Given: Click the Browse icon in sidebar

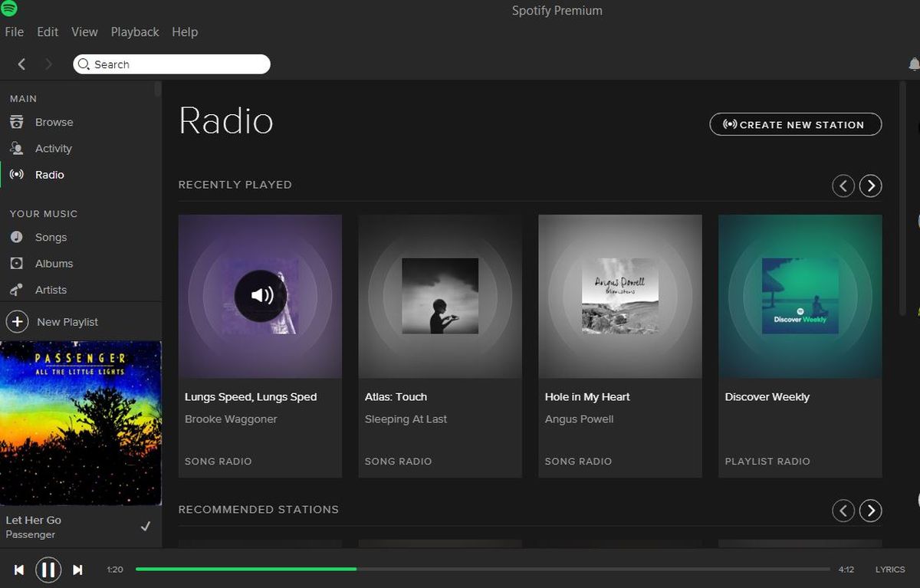Looking at the screenshot, I should tap(16, 122).
